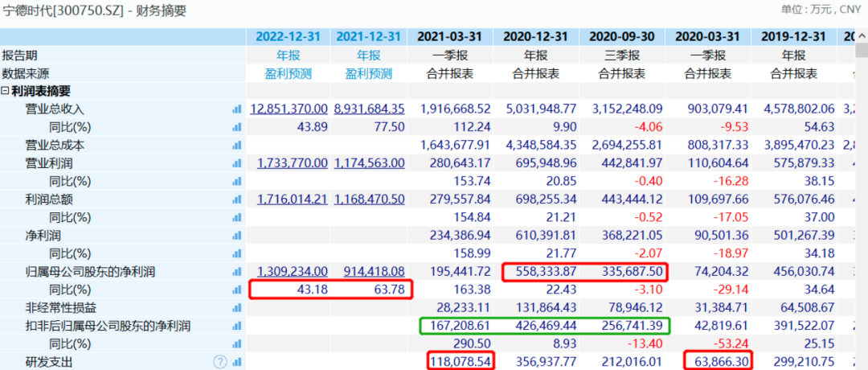The height and width of the screenshot is (370, 868).
Task: Select 数据来源 row label
Action: pos(26,74)
